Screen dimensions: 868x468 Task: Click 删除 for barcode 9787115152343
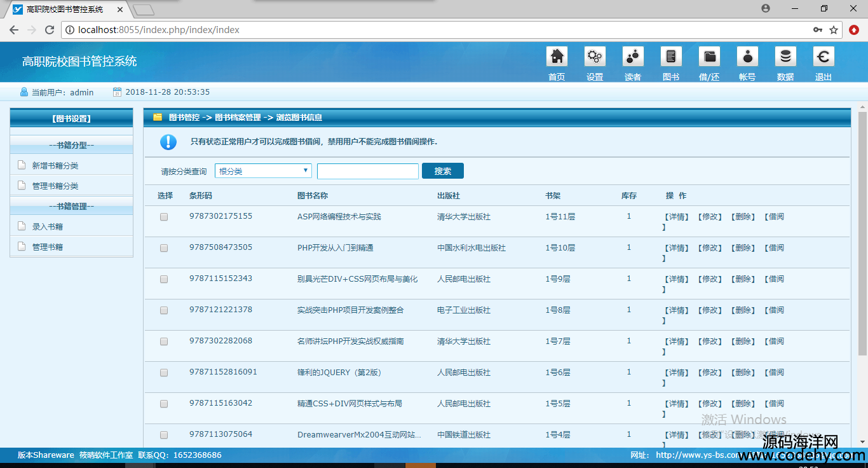click(x=743, y=279)
